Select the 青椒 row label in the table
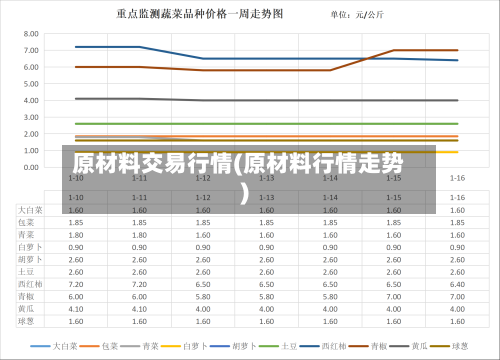This screenshot has width=500, height=360. tap(26, 296)
